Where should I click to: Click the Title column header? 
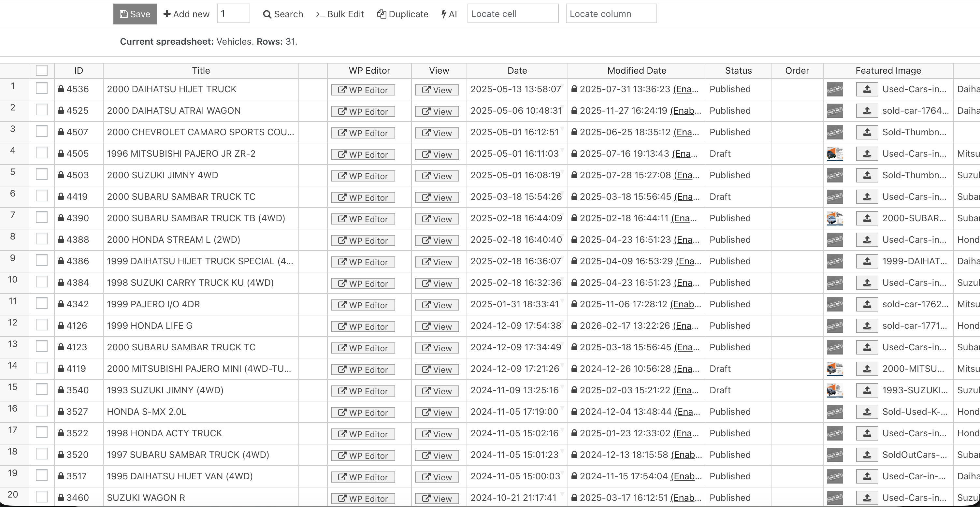point(201,71)
